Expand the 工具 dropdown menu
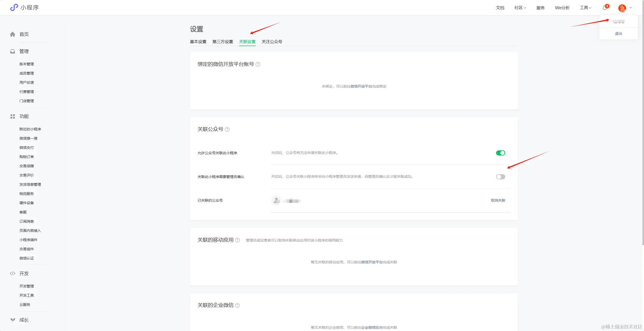The height and width of the screenshot is (331, 644). tap(586, 8)
